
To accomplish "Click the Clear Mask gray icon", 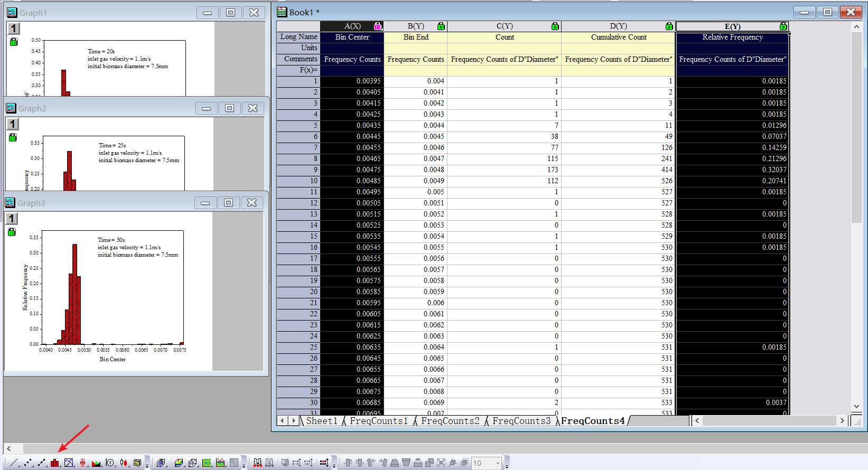I will tap(269, 463).
